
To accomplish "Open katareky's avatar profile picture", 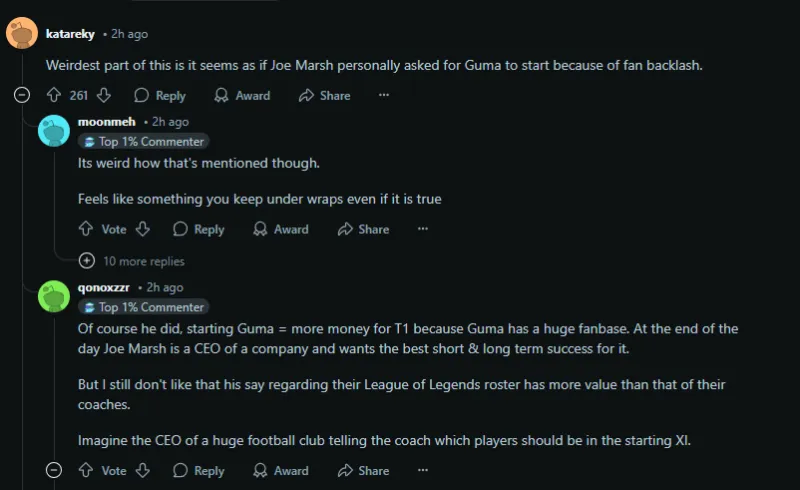I will (22, 33).
